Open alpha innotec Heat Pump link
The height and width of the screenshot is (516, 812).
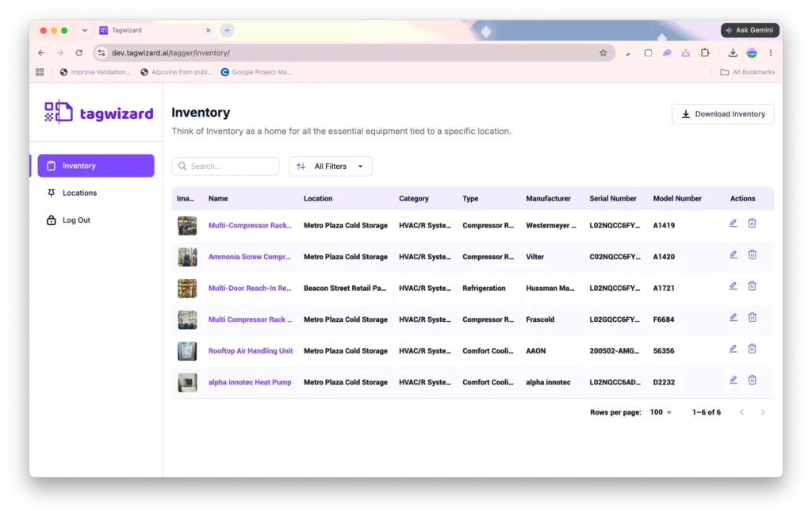pyautogui.click(x=250, y=382)
